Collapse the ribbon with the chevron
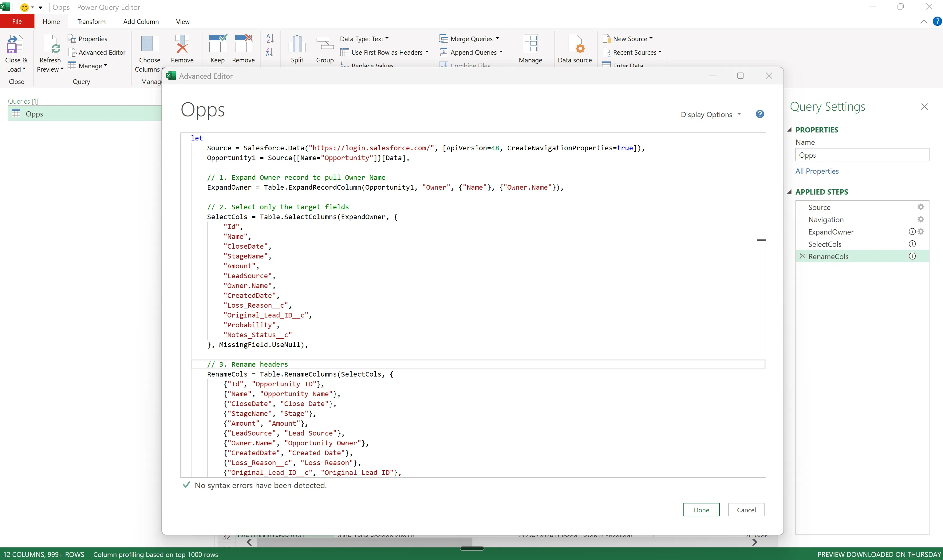Screen dimensions: 943x560 tap(923, 22)
